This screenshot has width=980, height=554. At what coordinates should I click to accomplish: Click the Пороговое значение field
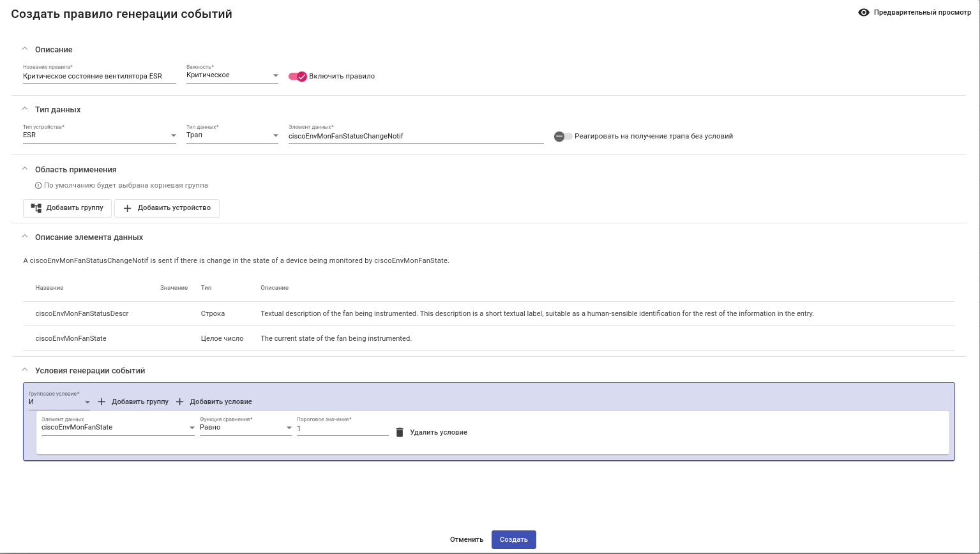click(x=342, y=429)
